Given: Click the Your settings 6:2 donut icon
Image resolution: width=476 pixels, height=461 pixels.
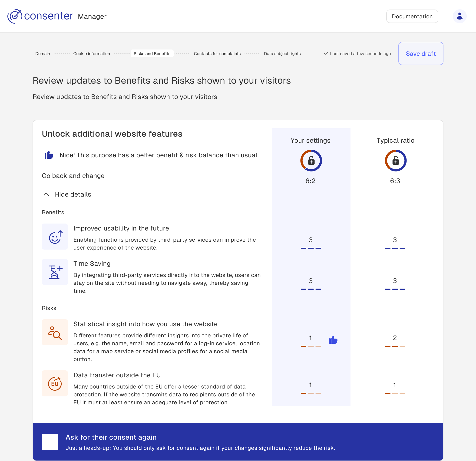Looking at the screenshot, I should pos(311,161).
